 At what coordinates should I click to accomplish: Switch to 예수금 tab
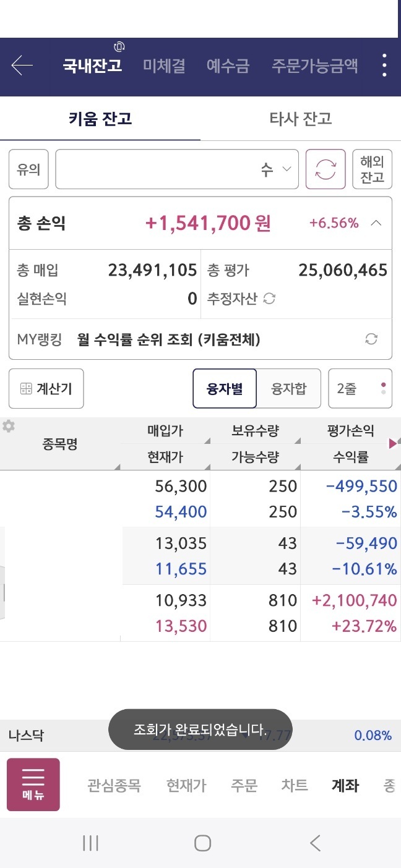pos(228,66)
